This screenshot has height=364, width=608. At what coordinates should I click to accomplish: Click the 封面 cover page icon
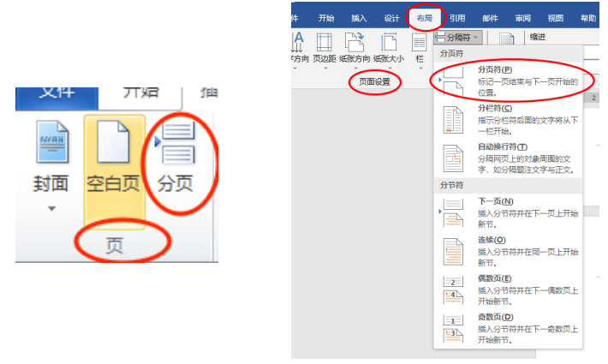coord(52,141)
